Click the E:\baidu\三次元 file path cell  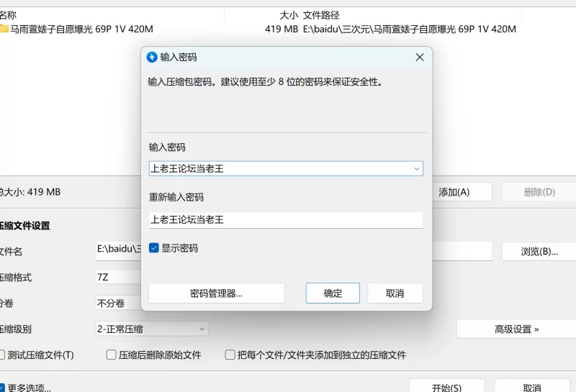coord(409,29)
